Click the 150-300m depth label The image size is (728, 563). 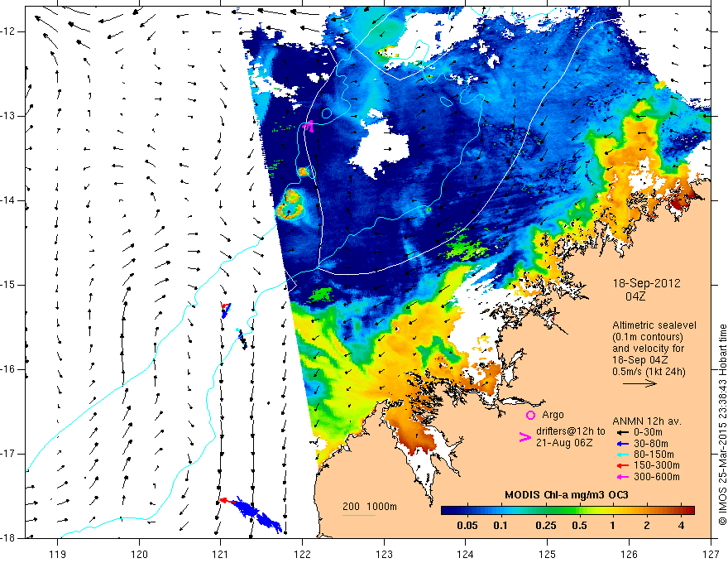point(657,466)
